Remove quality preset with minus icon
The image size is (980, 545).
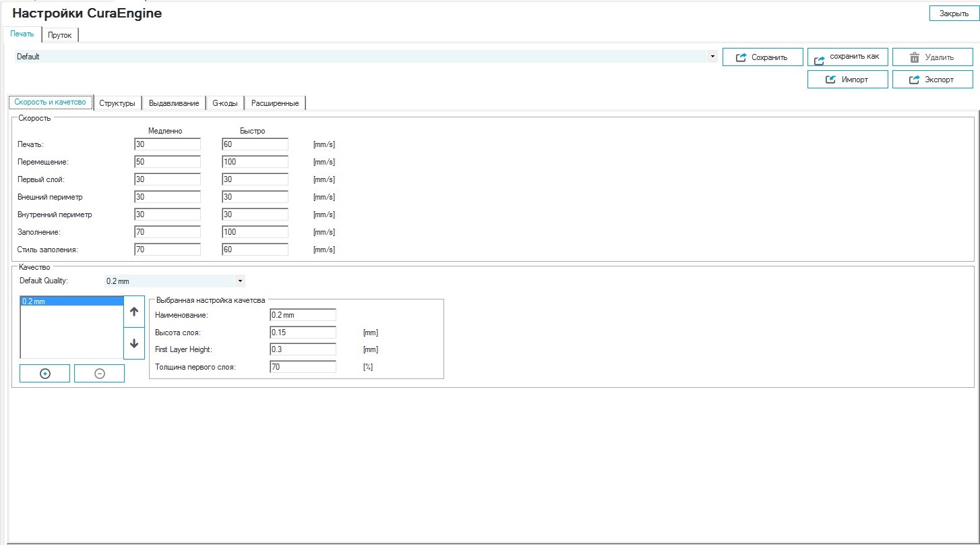(100, 374)
